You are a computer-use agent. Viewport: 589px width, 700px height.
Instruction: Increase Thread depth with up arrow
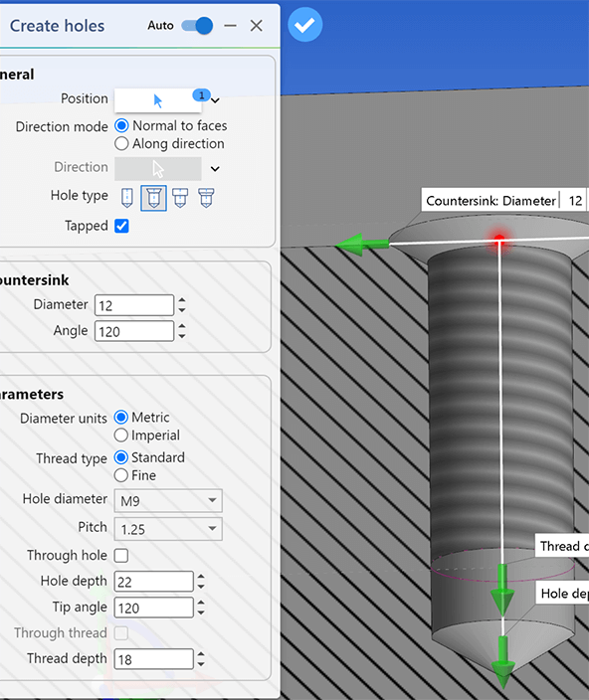(x=201, y=654)
